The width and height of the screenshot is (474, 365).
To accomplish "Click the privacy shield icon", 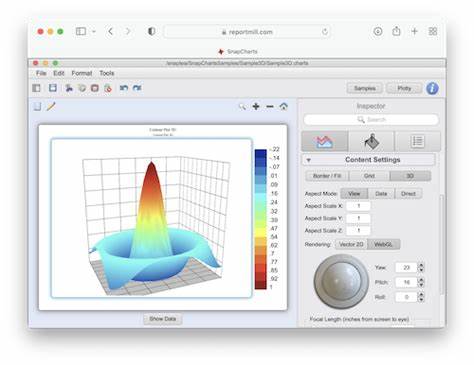I will [x=152, y=31].
